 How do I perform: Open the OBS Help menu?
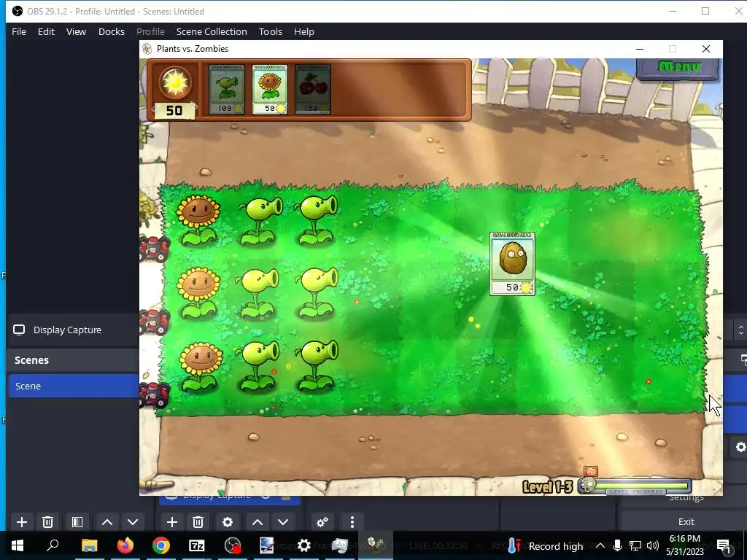[304, 31]
